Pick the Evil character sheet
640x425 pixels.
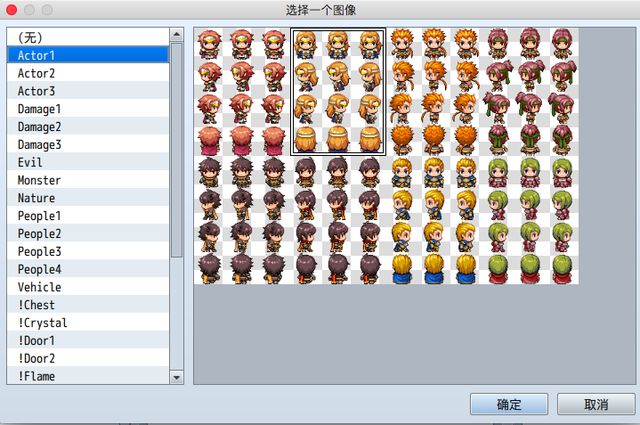(88, 162)
